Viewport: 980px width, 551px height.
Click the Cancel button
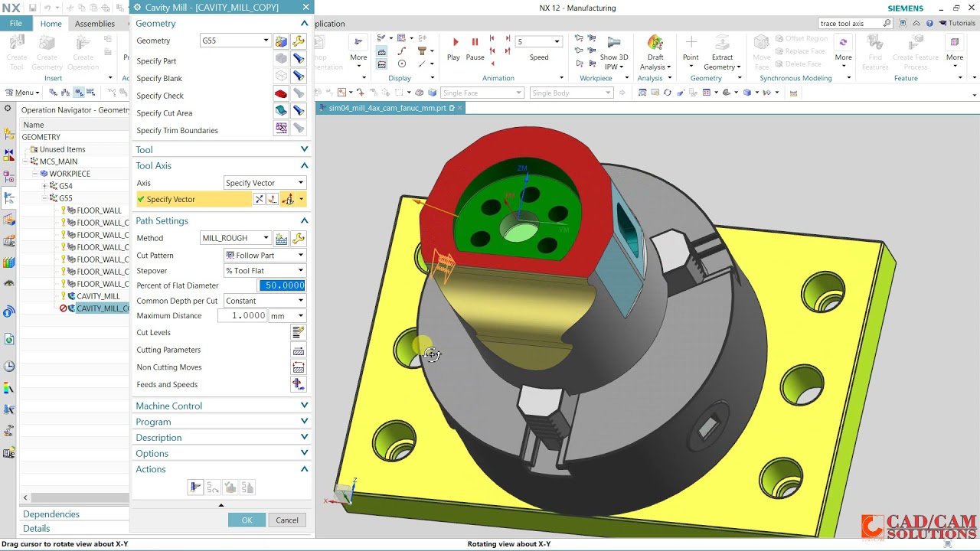287,520
